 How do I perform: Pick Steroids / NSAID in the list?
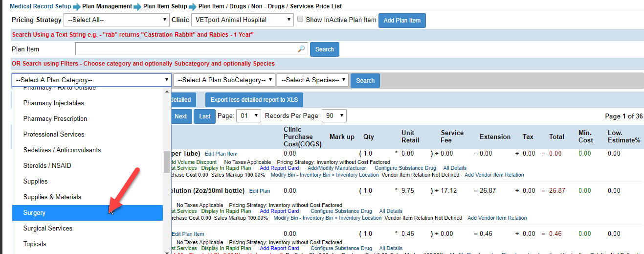[88, 165]
